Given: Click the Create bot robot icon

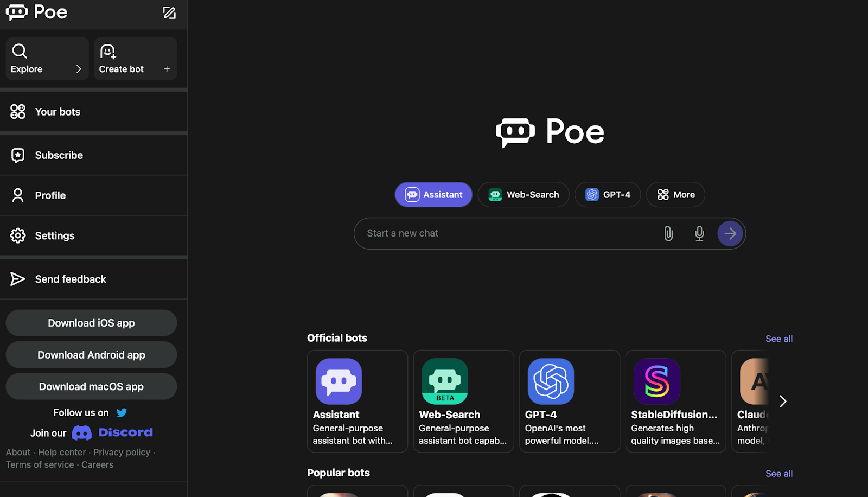Looking at the screenshot, I should [108, 52].
